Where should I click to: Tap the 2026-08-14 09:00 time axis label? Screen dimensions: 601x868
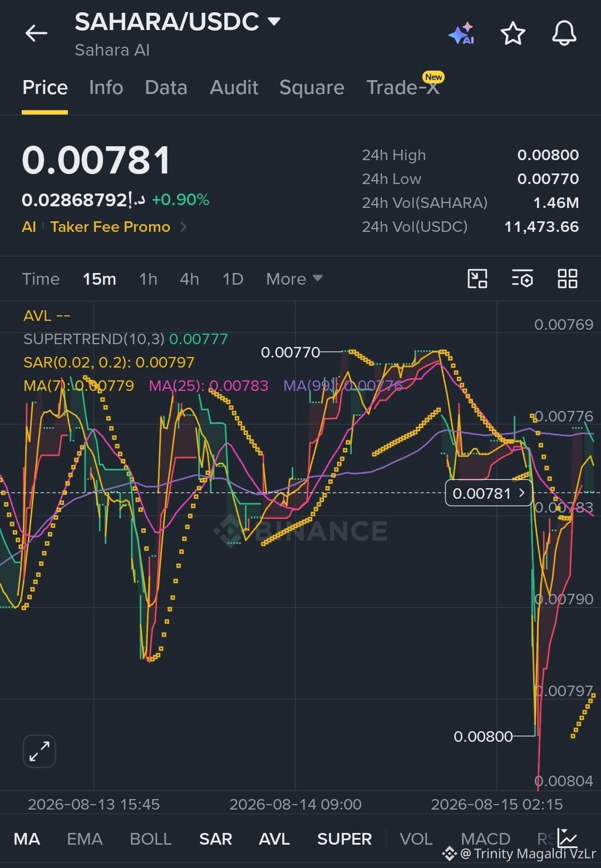click(295, 804)
